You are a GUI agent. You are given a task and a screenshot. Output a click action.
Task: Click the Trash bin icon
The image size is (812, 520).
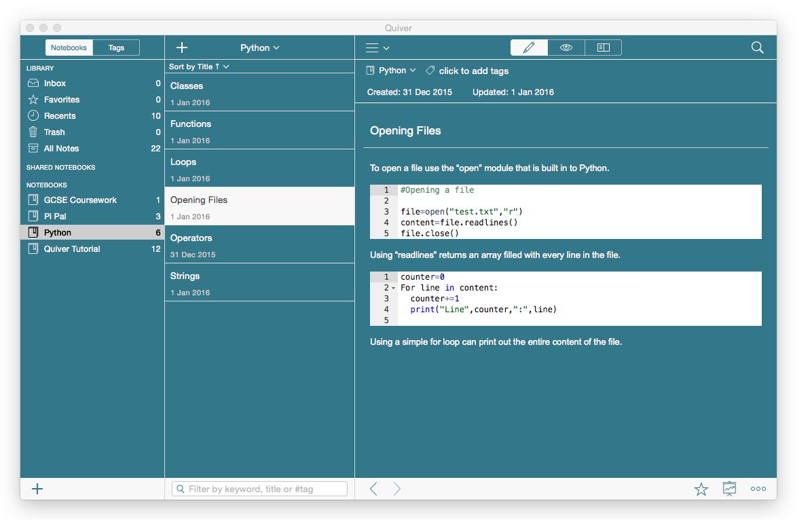click(x=33, y=132)
